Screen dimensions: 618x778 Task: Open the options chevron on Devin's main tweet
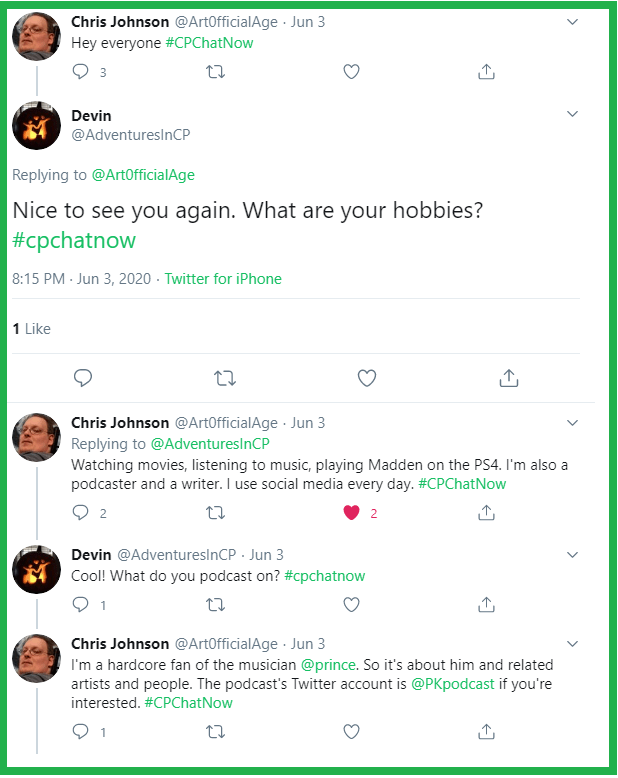coord(572,114)
